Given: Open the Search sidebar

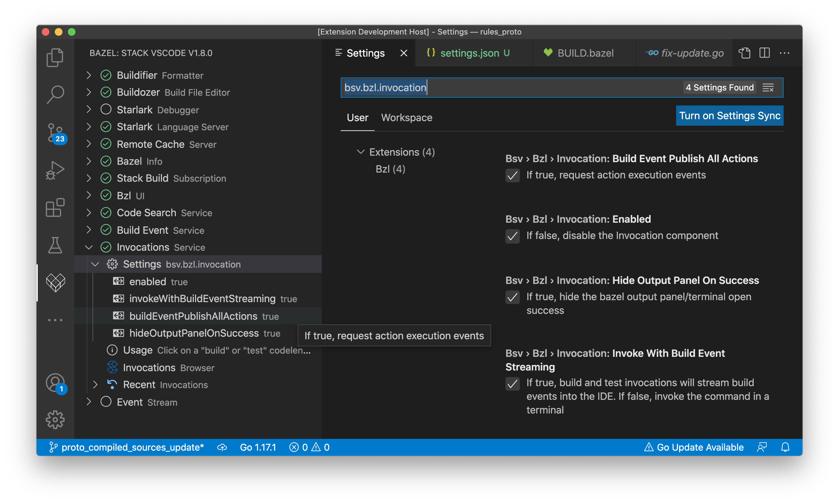Looking at the screenshot, I should tap(55, 94).
